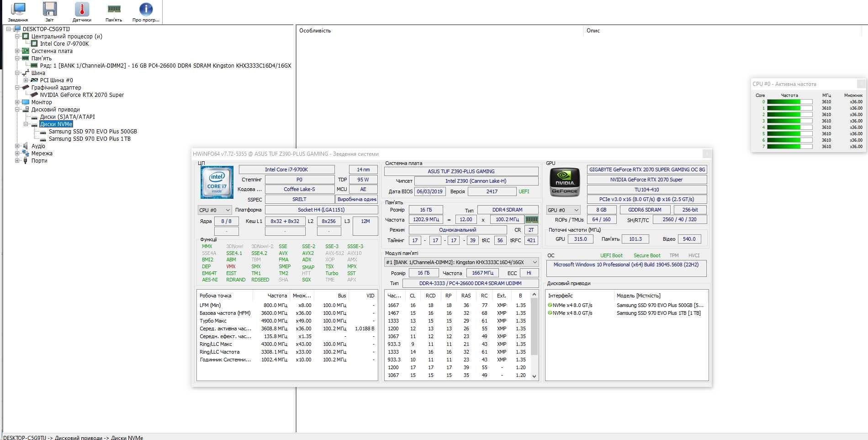Click the NVMe row for Samsung 970 EVO Plus 500GB in summary
The width and height of the screenshot is (868, 440).
click(626, 305)
